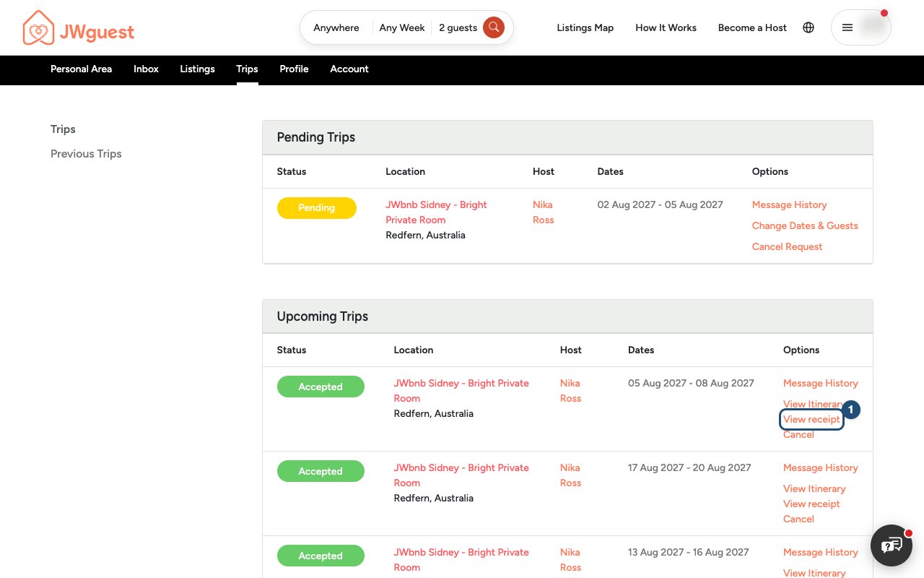This screenshot has height=578, width=924.
Task: Choose the Anywhere location filter
Action: (336, 27)
